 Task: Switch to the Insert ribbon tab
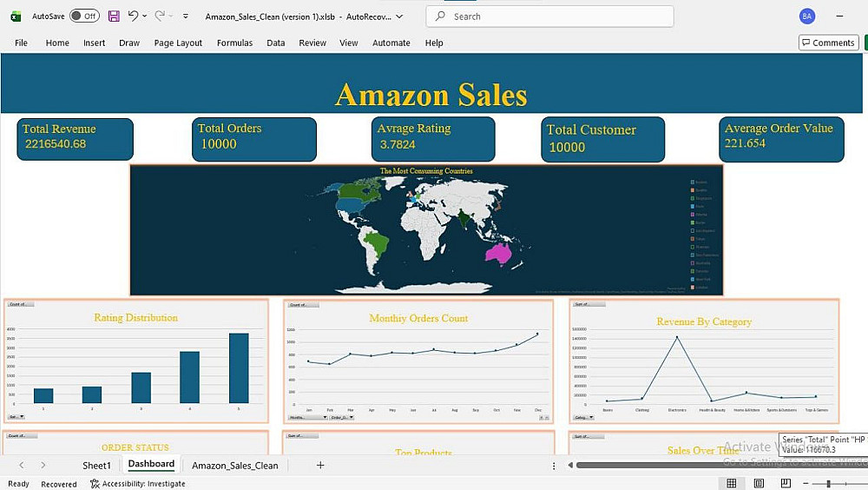(94, 43)
